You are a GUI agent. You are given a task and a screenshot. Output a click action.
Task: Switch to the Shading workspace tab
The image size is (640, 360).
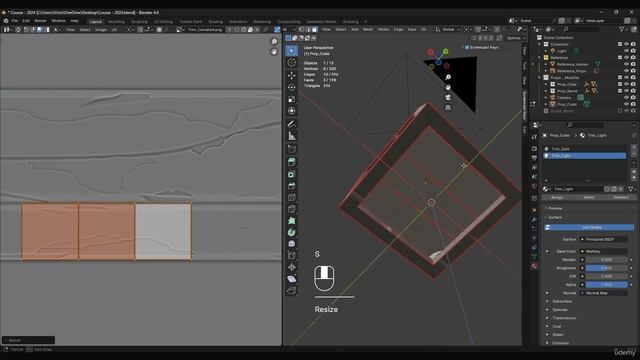(x=216, y=22)
